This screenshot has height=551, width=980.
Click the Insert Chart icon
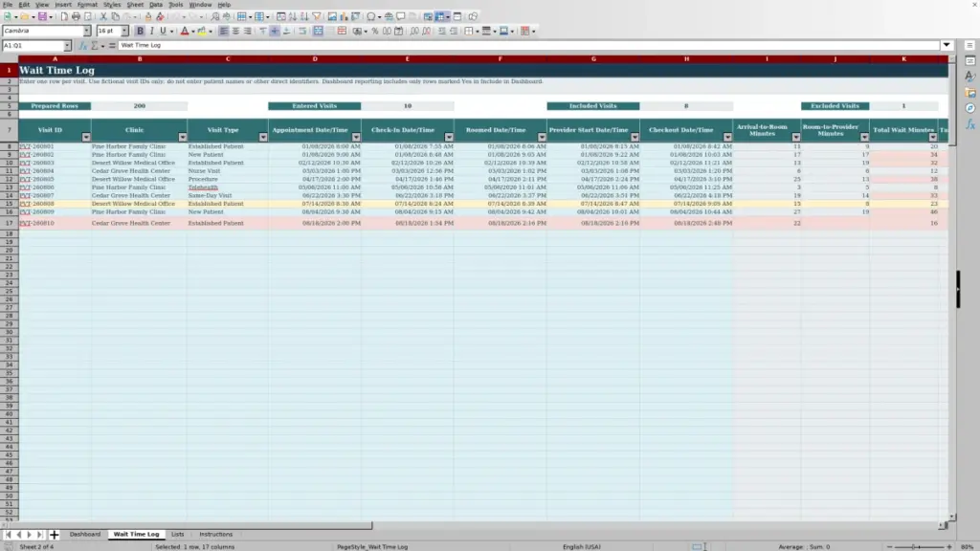click(x=344, y=16)
